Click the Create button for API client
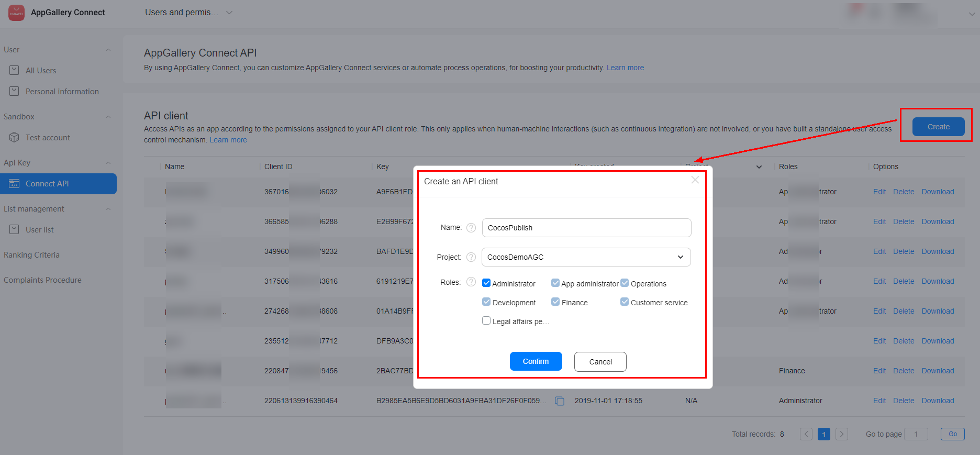 pos(939,127)
